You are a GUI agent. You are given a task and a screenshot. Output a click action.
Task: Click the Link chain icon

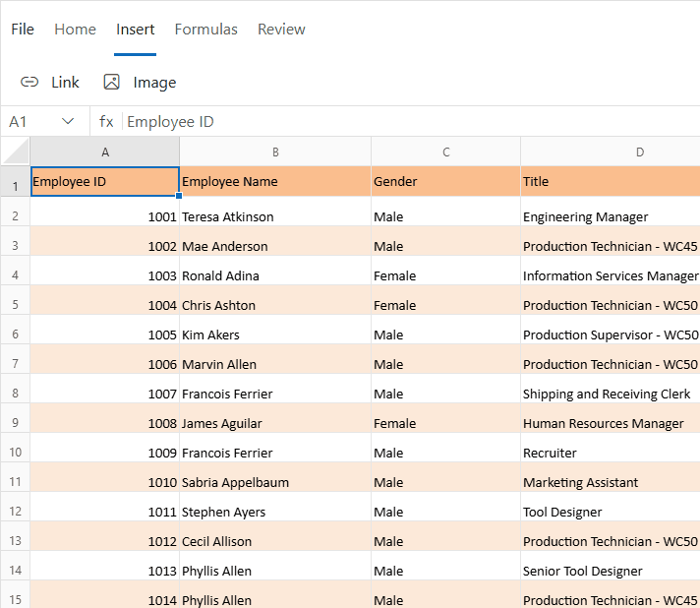pos(29,83)
